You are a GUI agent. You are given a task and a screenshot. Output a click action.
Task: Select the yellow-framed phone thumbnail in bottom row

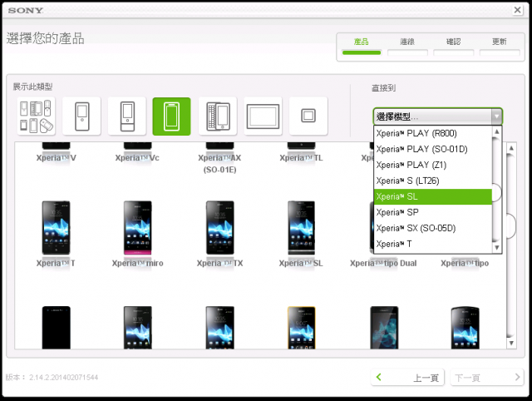tap(301, 327)
